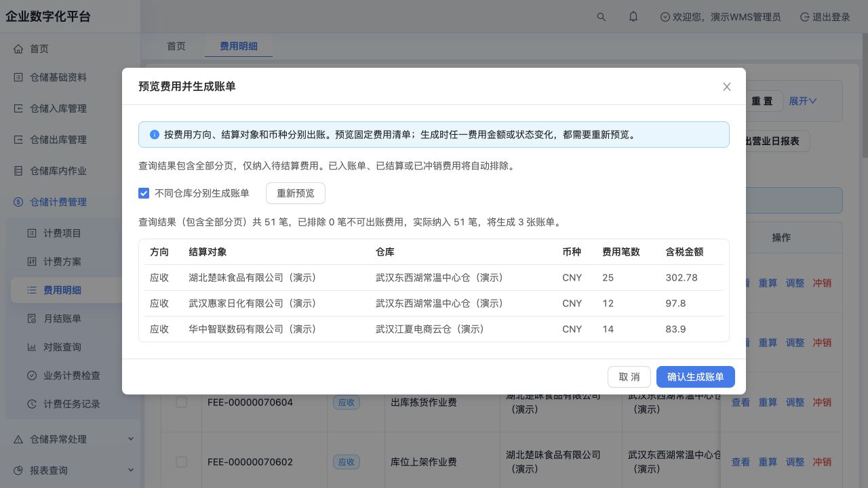
Task: Click the 取消 button in dialog
Action: coord(629,377)
